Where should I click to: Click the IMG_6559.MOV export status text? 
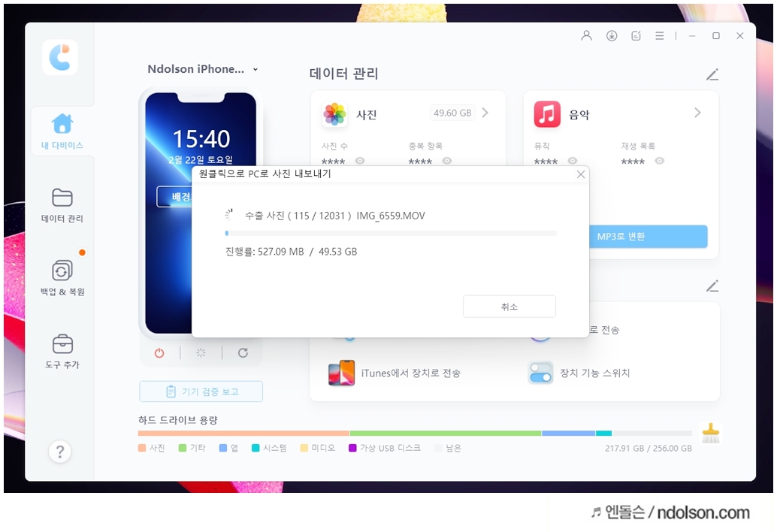point(335,216)
